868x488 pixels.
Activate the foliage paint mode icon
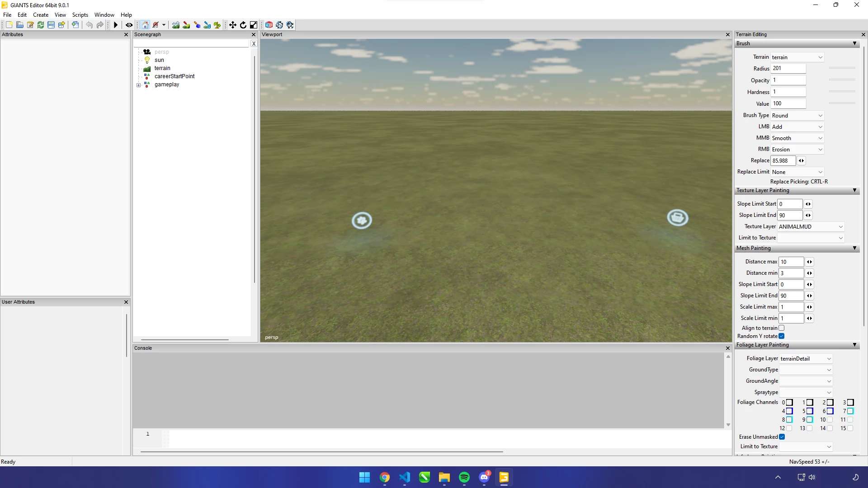click(x=217, y=25)
